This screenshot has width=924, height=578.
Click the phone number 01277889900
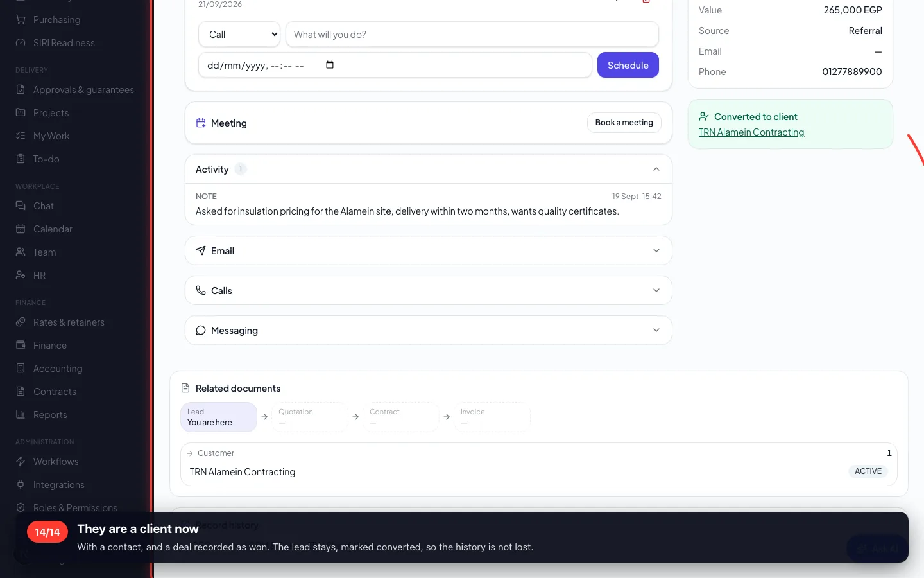(x=852, y=72)
